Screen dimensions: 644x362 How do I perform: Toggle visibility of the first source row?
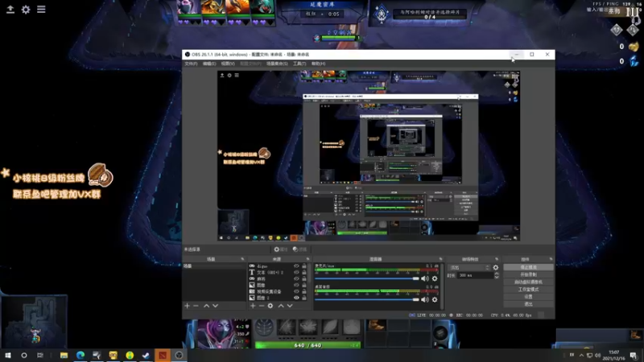pos(296,266)
